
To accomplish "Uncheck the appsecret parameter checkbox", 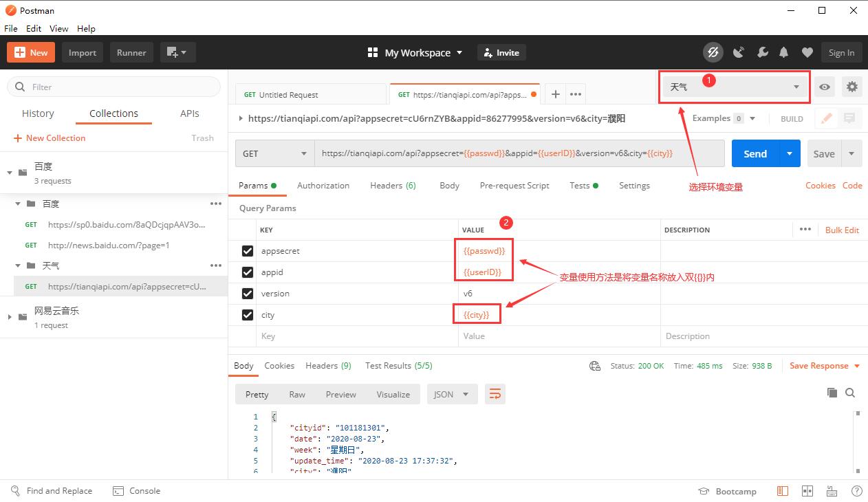I will [248, 251].
